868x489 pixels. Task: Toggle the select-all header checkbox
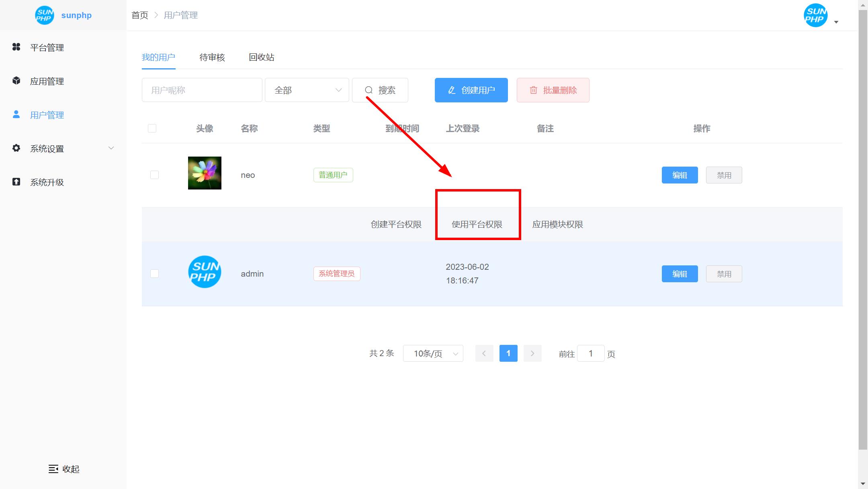tap(152, 128)
